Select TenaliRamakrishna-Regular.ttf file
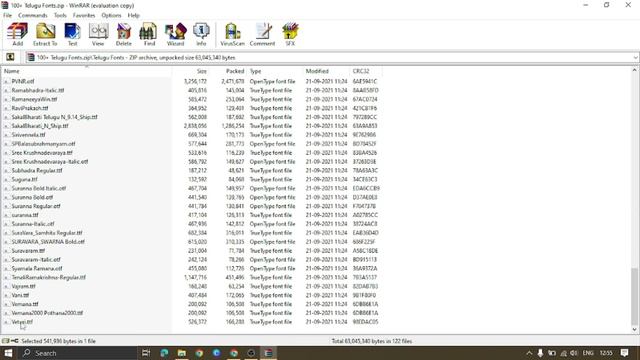This screenshot has height=360, width=640. (x=49, y=277)
